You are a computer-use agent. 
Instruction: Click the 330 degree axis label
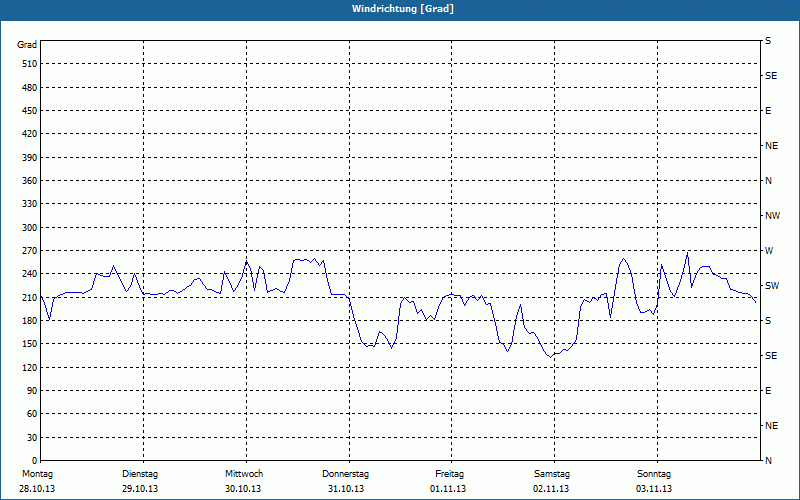(x=30, y=204)
